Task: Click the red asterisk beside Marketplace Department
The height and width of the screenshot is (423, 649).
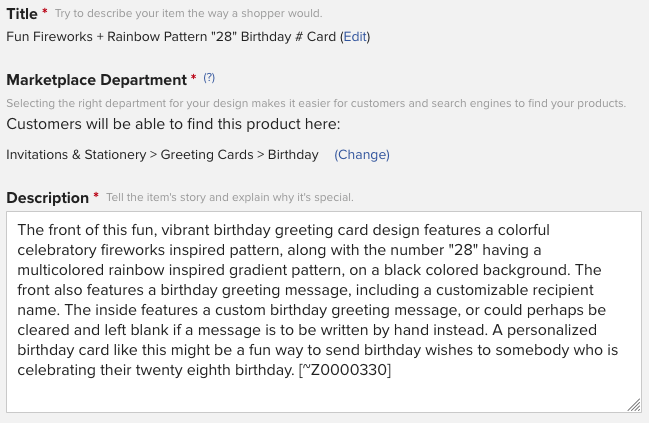Action: click(194, 77)
